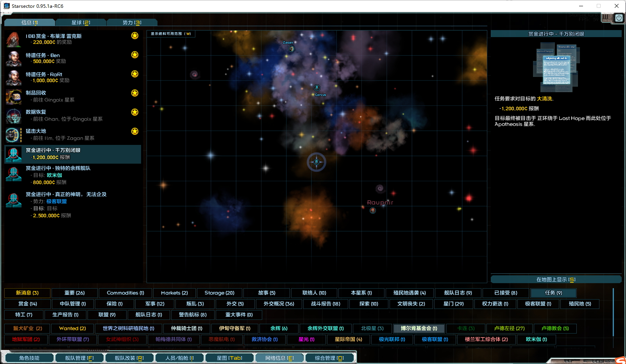The image size is (626, 364).
Task: Select the 赏金 (14) filter tag
Action: tap(27, 304)
